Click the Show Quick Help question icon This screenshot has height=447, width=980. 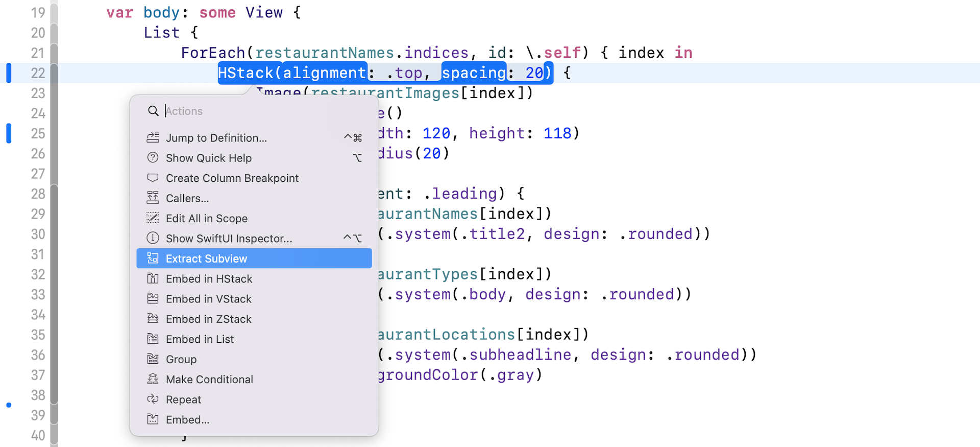[x=153, y=158]
